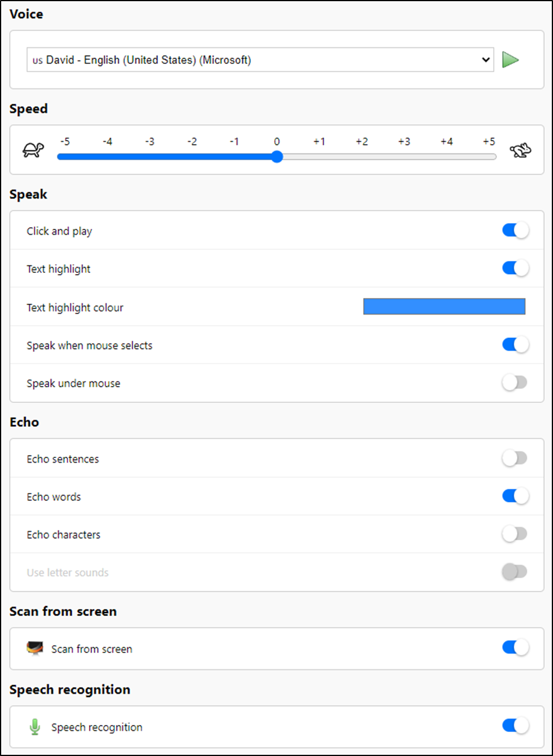This screenshot has width=553, height=756.
Task: Enable Echo sentences toggle
Action: point(515,458)
